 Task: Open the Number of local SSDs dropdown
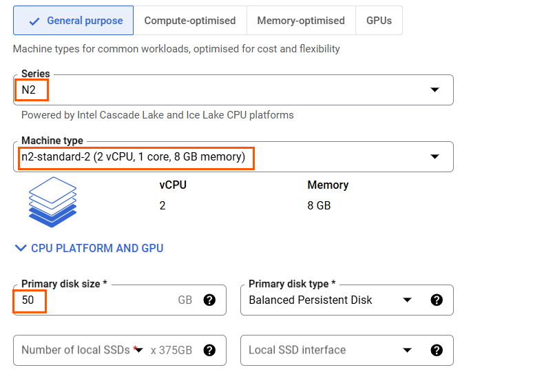[x=83, y=350]
